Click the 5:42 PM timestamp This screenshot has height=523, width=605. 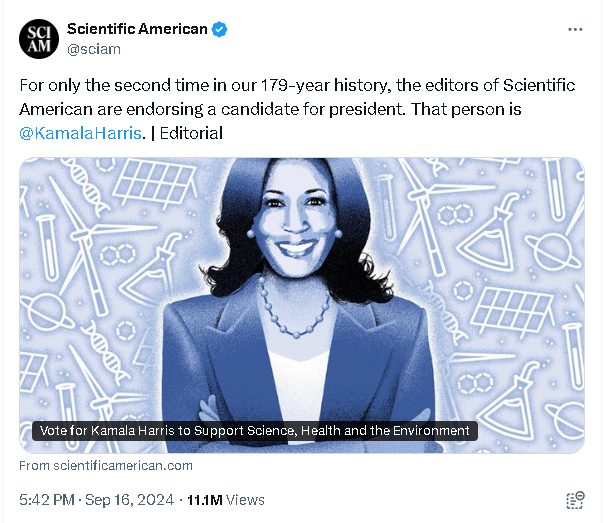pos(47,499)
